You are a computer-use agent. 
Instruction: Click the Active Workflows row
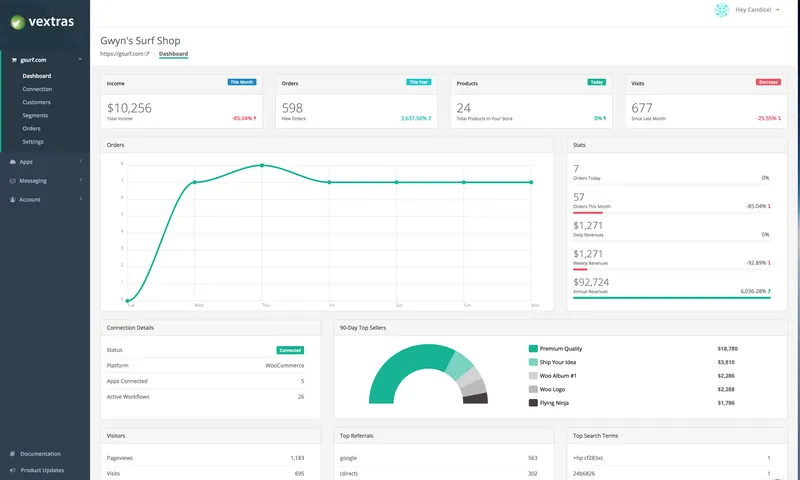205,397
